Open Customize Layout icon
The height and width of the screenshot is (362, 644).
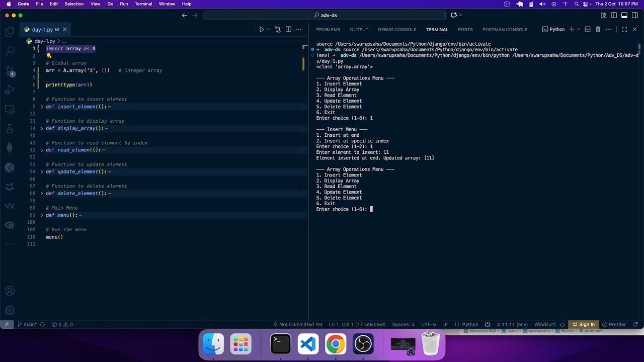[604, 16]
